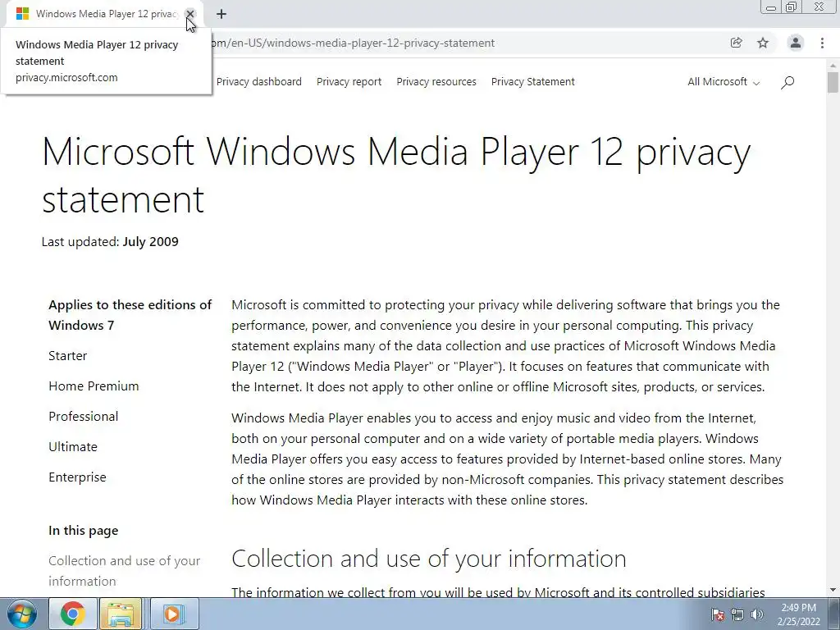This screenshot has width=840, height=630.
Task: Click the network tray icon
Action: (737, 614)
